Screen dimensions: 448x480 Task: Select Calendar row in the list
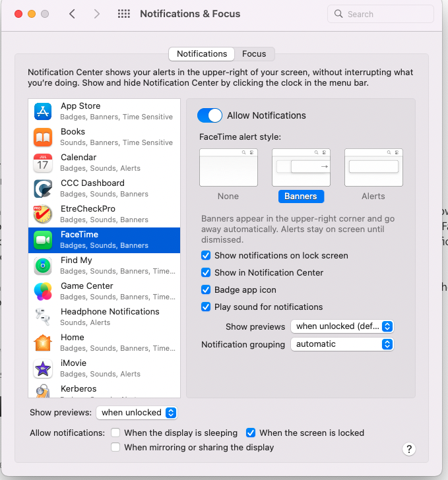[x=104, y=163]
